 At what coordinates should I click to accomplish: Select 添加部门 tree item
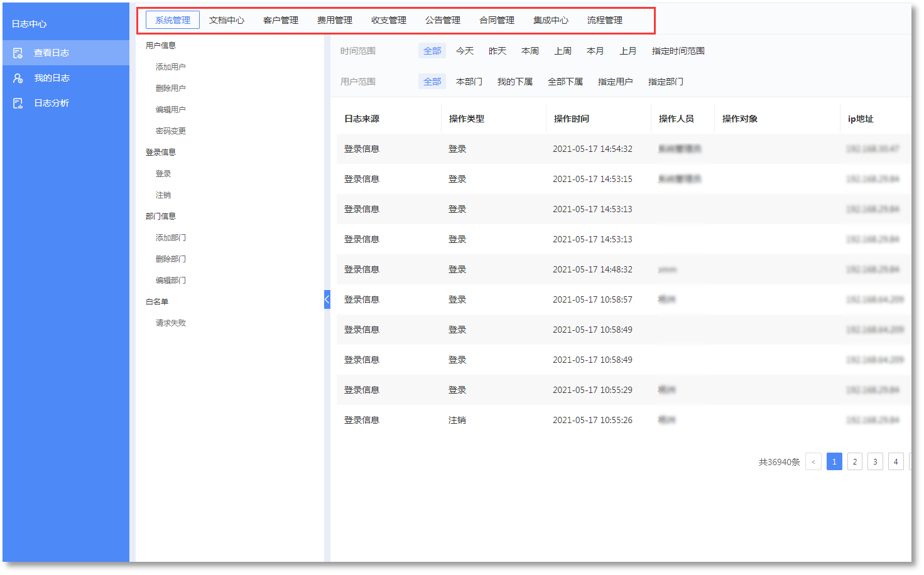point(171,237)
